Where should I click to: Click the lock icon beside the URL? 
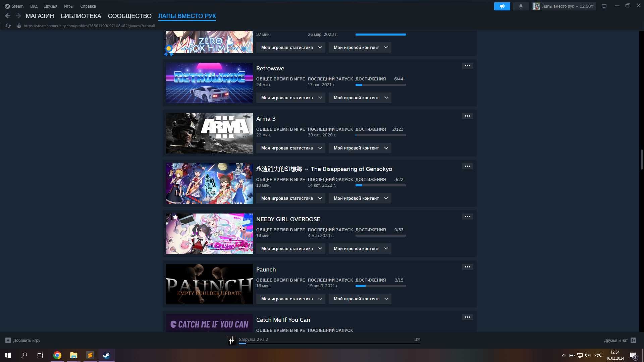point(19,26)
